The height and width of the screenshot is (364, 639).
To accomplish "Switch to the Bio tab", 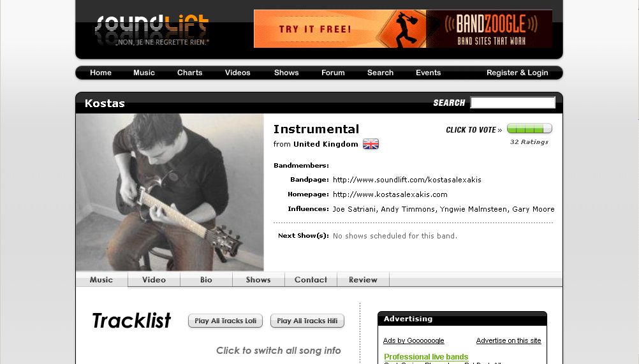I will [x=206, y=280].
